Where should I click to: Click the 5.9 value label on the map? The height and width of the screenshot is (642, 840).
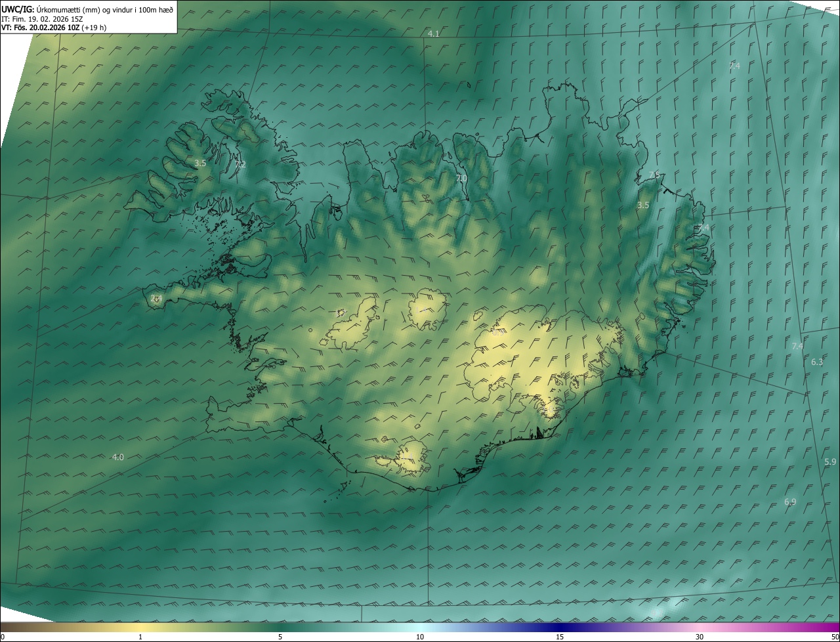click(830, 462)
